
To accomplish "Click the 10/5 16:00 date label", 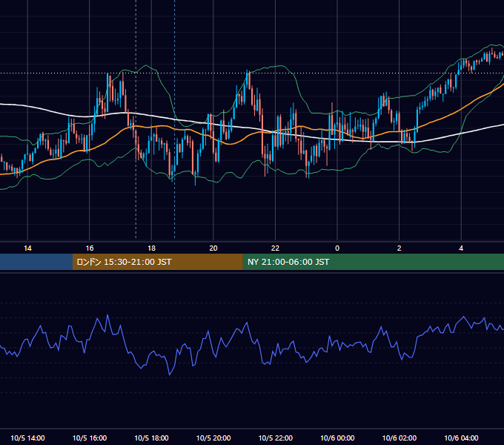I will (x=90, y=438).
